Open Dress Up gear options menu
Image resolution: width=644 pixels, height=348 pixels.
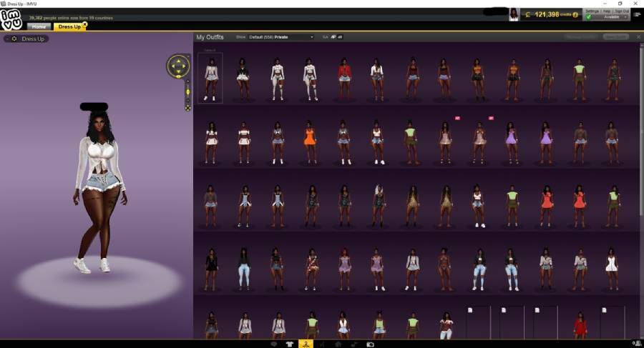[14, 39]
